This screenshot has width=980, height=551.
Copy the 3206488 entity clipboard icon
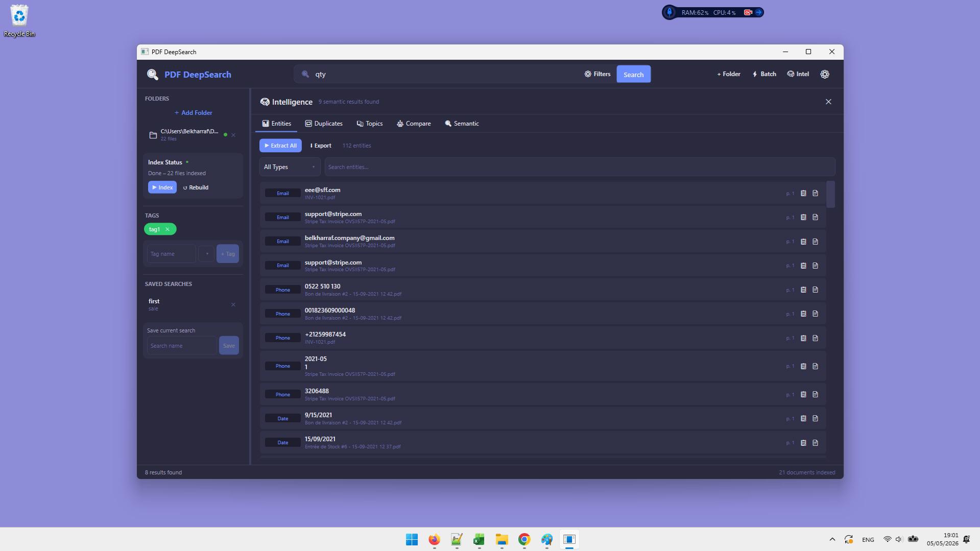[803, 395]
